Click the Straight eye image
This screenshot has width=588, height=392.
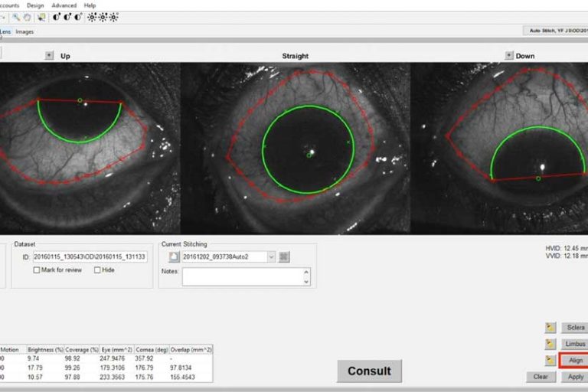[x=296, y=148]
